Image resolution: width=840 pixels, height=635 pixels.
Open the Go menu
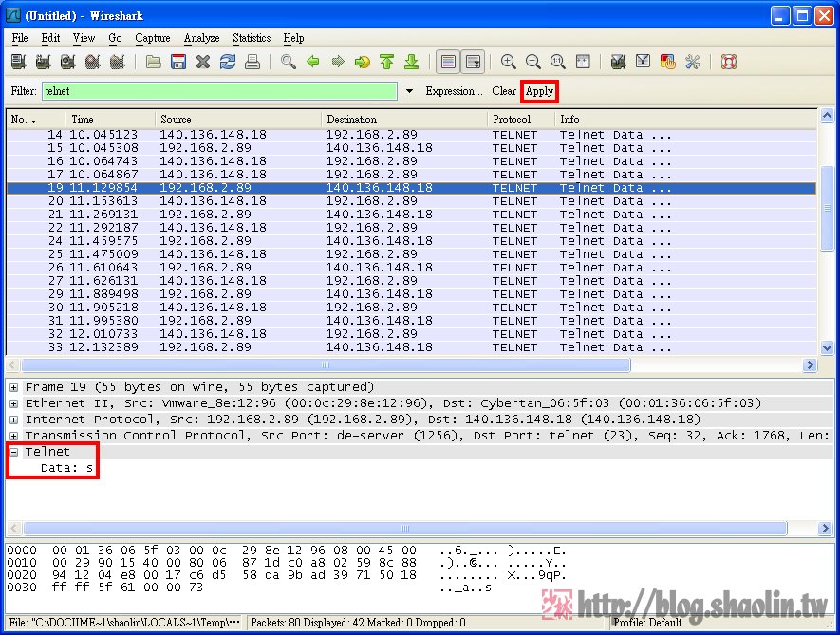point(115,38)
